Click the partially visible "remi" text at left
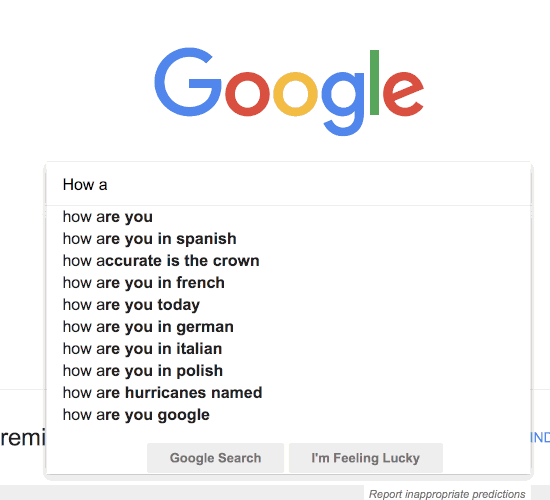The width and height of the screenshot is (550, 500). pos(23,438)
